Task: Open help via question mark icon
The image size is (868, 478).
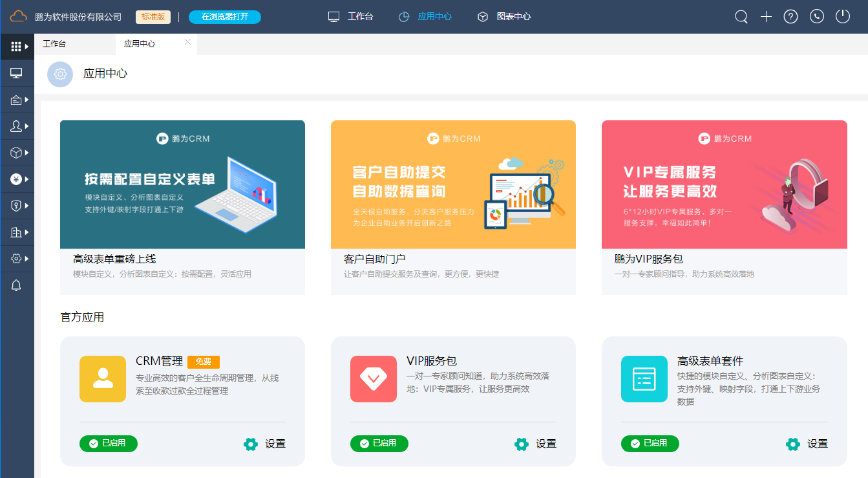Action: pos(790,17)
